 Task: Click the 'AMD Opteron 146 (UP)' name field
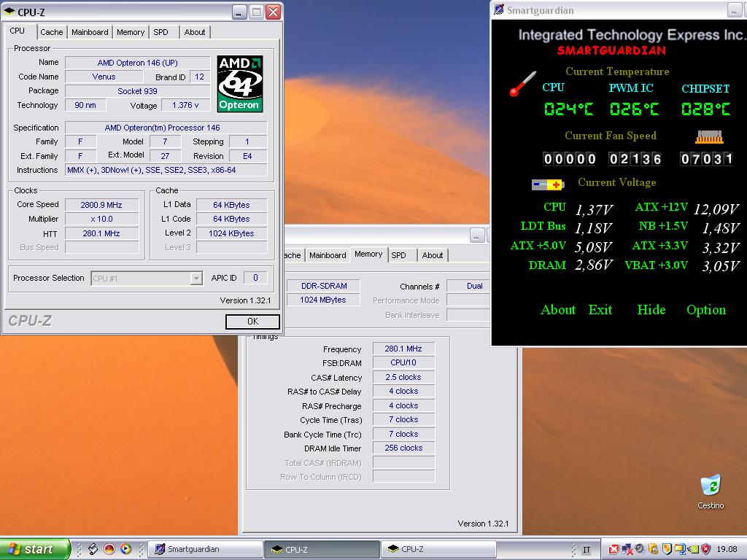(138, 63)
